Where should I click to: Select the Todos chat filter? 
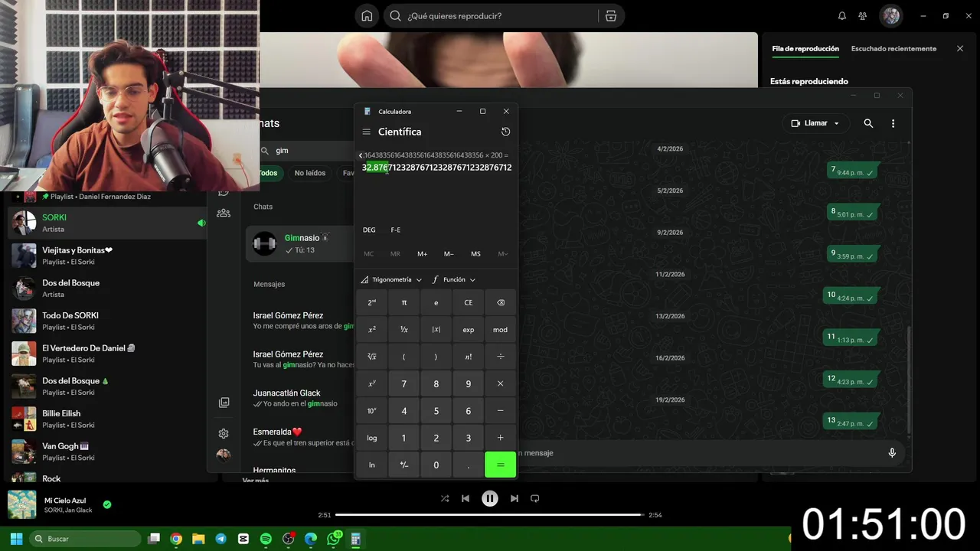pyautogui.click(x=268, y=173)
